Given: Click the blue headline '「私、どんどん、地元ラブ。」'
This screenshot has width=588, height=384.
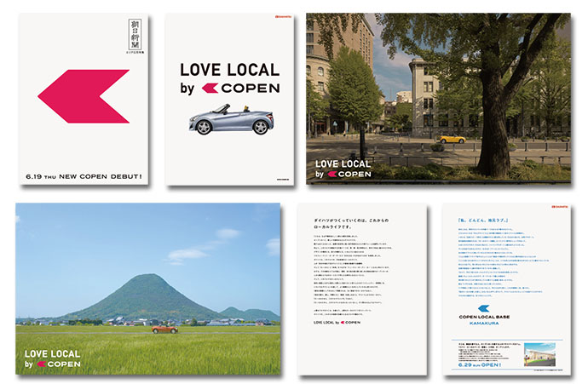Looking at the screenshot, I should pos(483,221).
